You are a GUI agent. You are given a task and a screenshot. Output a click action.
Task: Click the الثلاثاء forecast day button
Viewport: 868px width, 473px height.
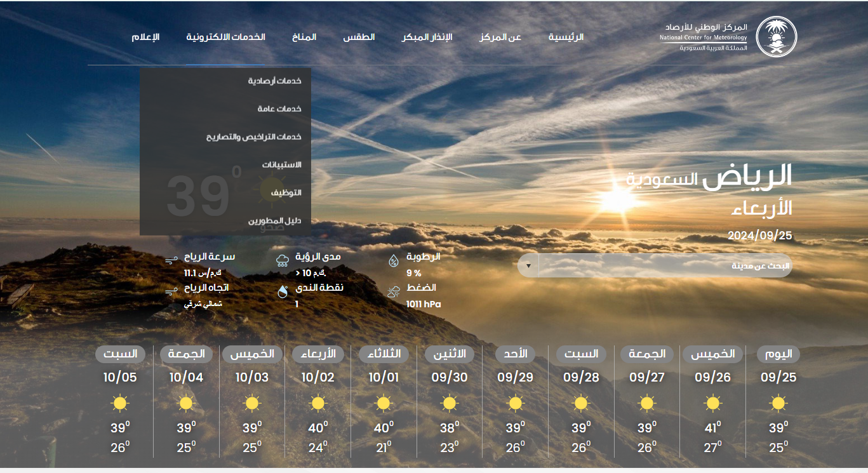[x=384, y=354]
